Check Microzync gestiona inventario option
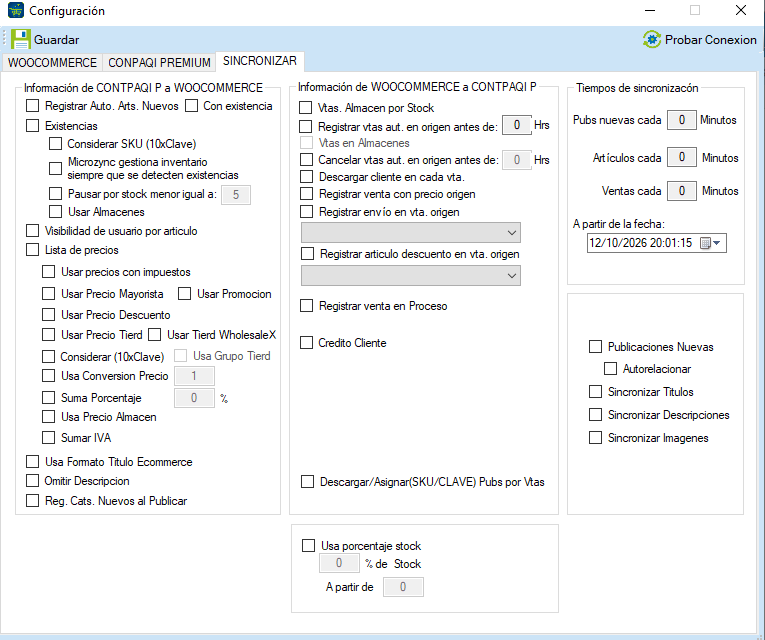Viewport: 765px width, 640px height. tap(56, 168)
